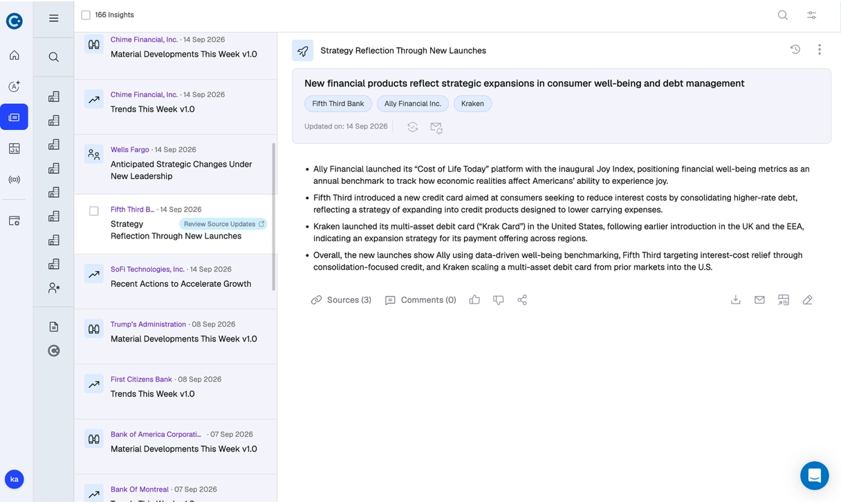Open the Wells Fargo company link
This screenshot has width=841, height=504.
(x=130, y=149)
